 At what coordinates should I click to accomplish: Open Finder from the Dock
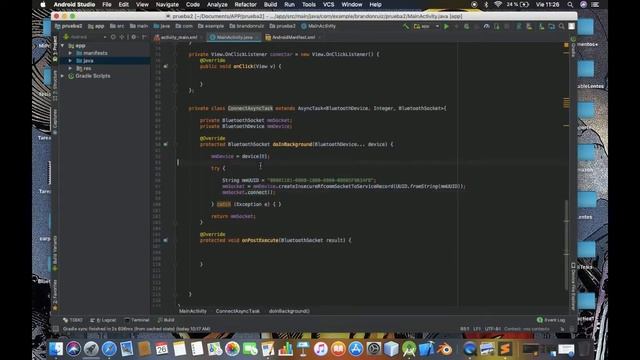56,349
